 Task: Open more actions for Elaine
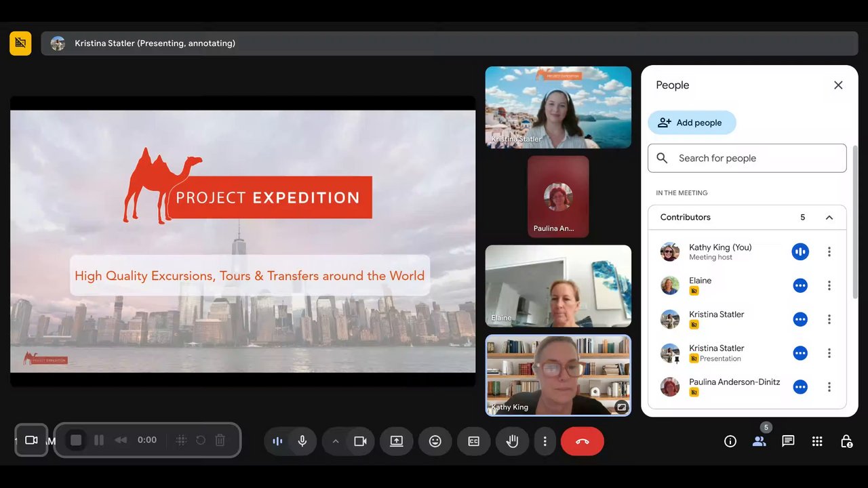click(x=829, y=285)
